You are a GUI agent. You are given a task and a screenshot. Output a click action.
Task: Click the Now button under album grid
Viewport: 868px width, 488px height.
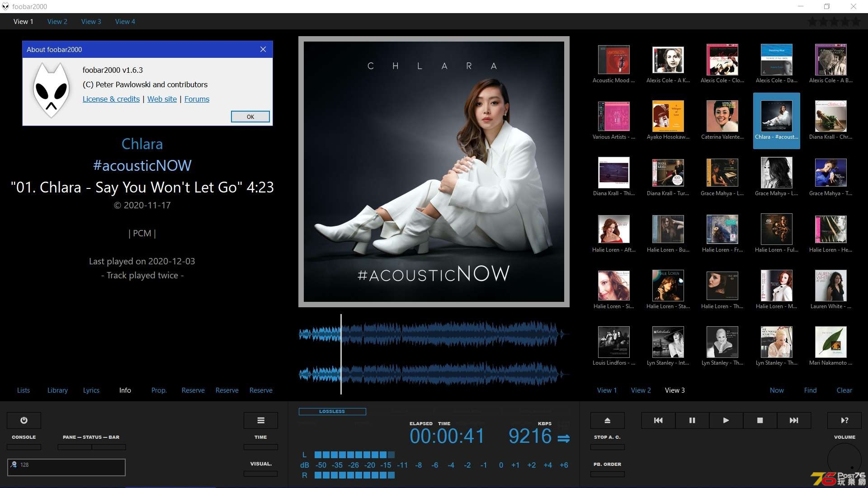click(x=777, y=390)
